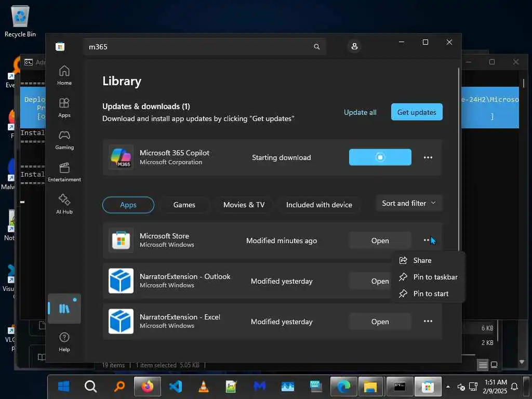Open AI Hub in Store sidebar
Screen dimensions: 532x399
pyautogui.click(x=64, y=204)
